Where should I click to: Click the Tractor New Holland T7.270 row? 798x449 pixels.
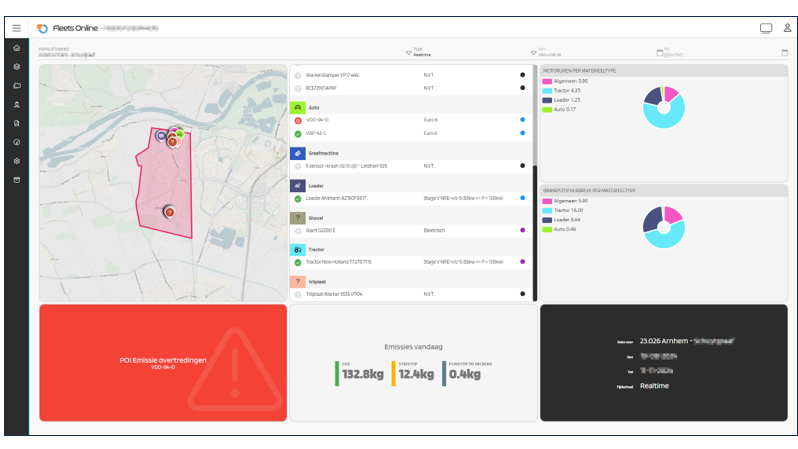click(411, 262)
